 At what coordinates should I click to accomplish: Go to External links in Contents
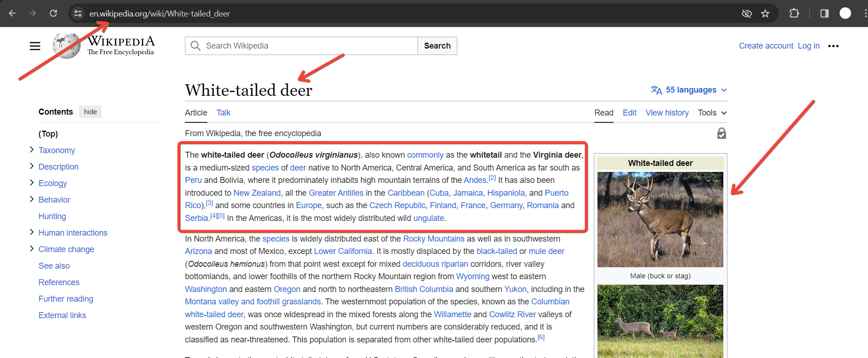62,315
